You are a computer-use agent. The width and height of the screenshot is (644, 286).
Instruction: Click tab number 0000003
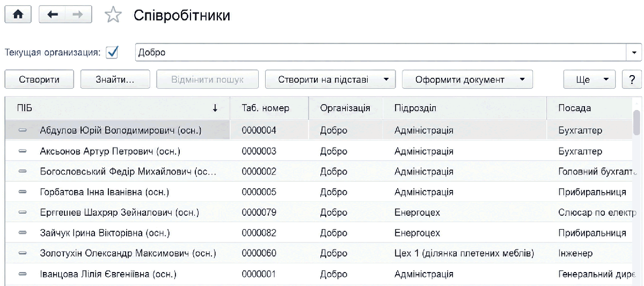pyautogui.click(x=259, y=151)
